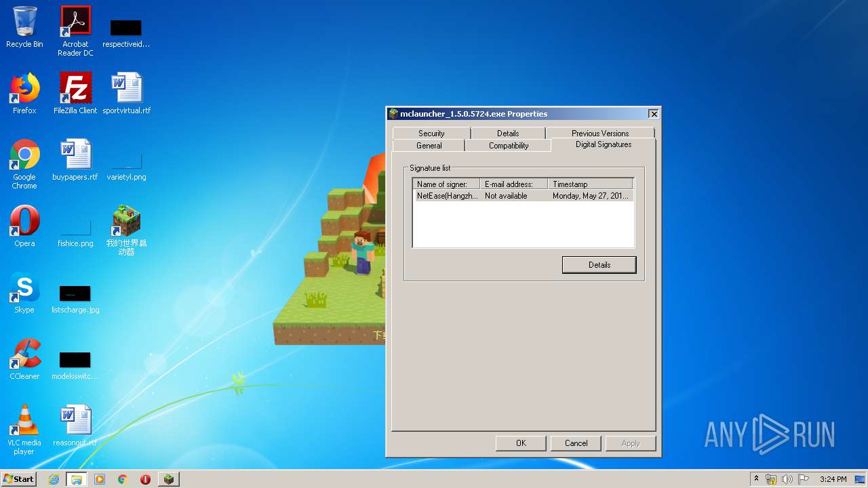Viewport: 868px width, 488px height.
Task: Select the Digital Signatures tab
Action: pyautogui.click(x=604, y=144)
